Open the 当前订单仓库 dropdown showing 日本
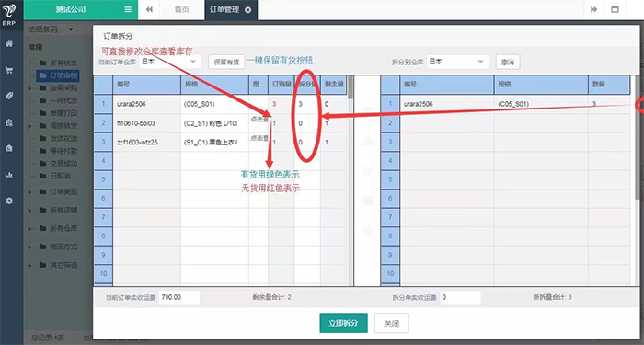The image size is (644, 345). (169, 62)
